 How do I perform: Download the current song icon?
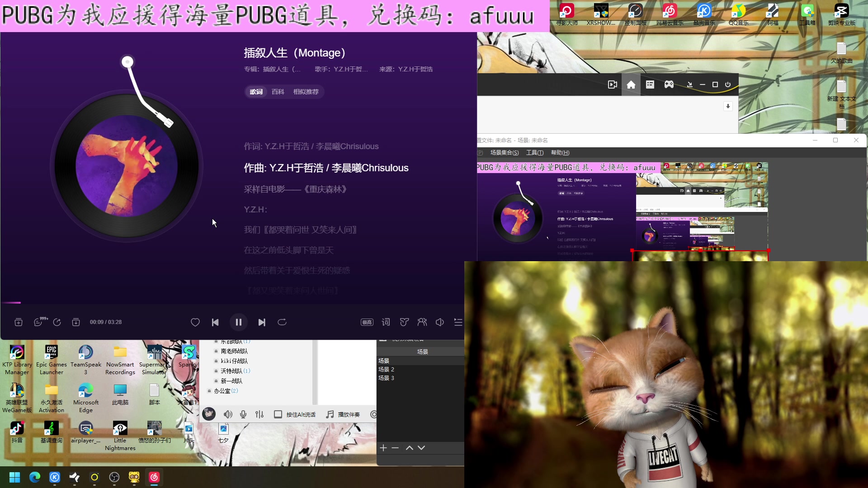pyautogui.click(x=76, y=322)
